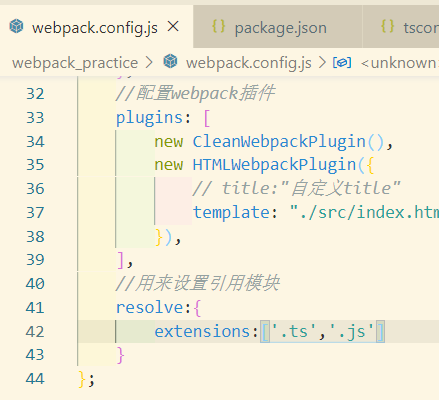439x400 pixels.
Task: Switch to the webpack.config.js tab
Action: pyautogui.click(x=96, y=27)
